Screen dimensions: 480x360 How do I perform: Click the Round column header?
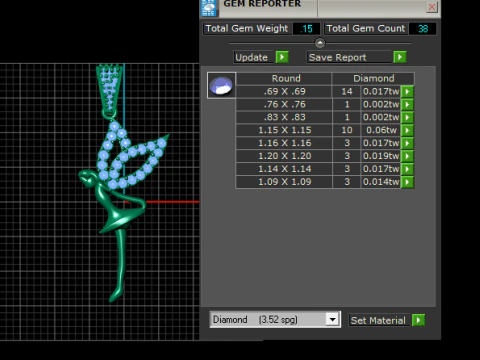coord(284,79)
